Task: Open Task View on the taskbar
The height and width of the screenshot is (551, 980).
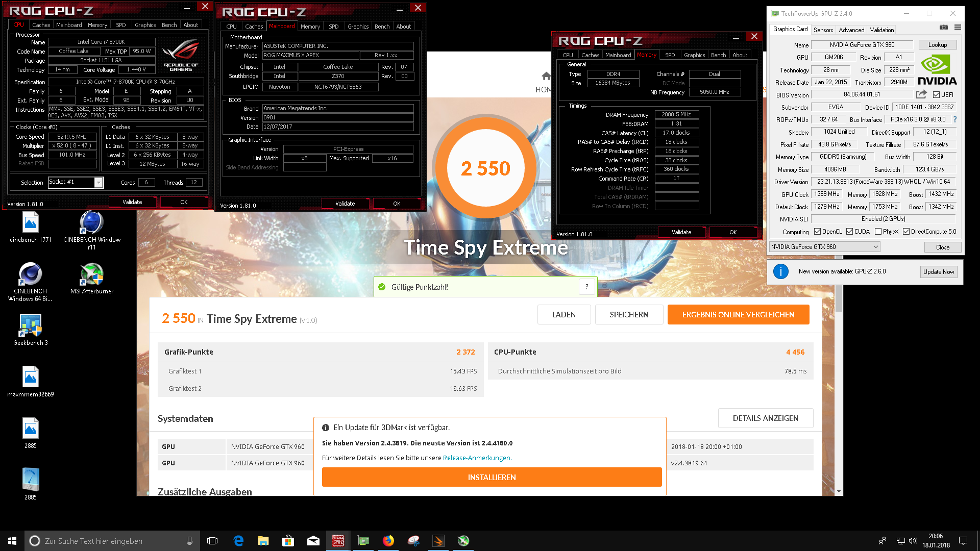Action: (212, 541)
